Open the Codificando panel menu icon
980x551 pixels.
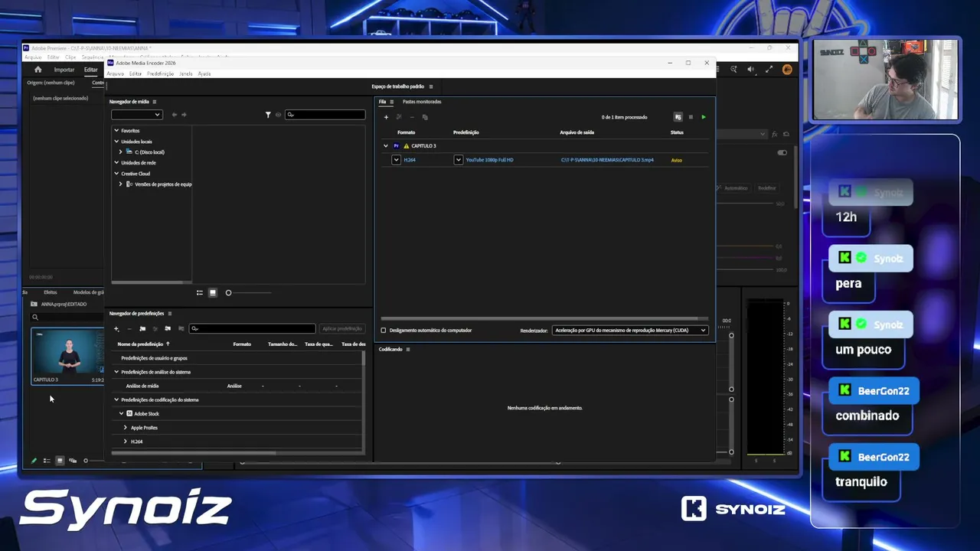408,349
